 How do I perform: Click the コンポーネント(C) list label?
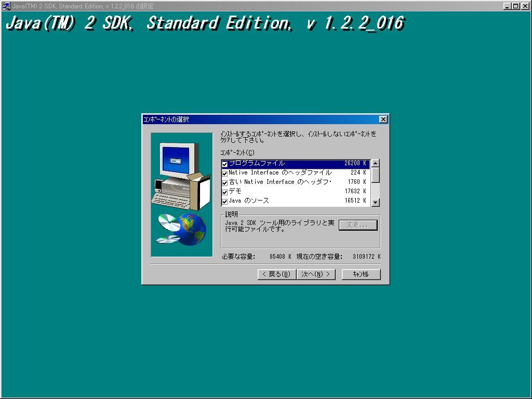pos(237,153)
